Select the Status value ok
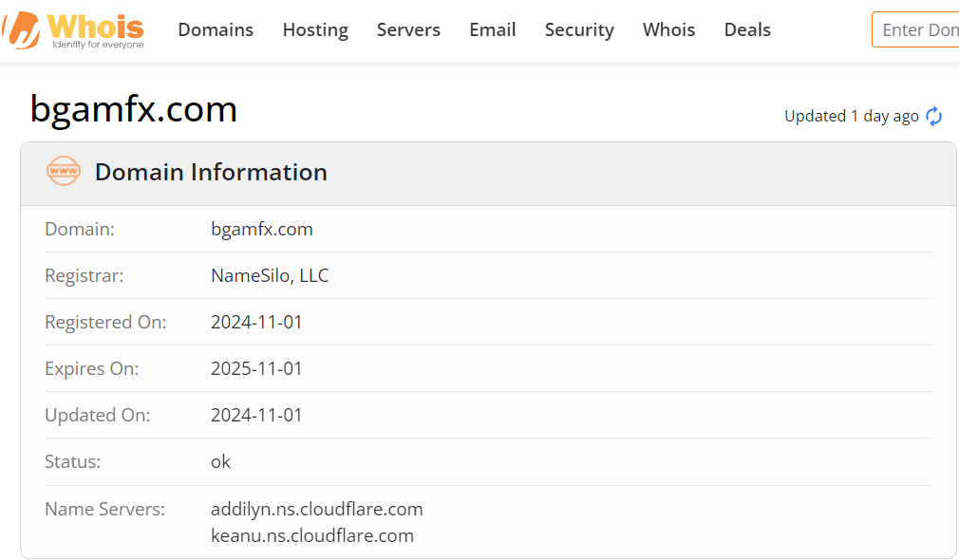 pyautogui.click(x=221, y=461)
